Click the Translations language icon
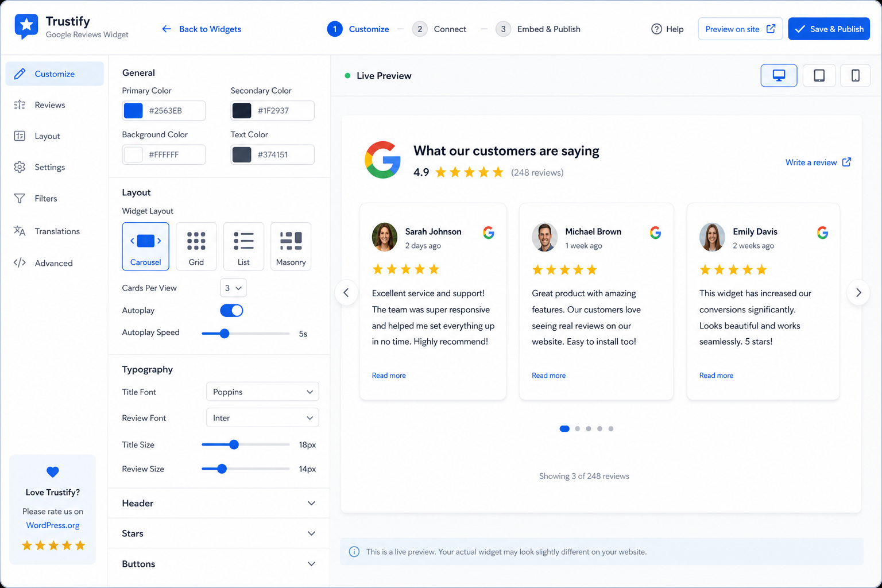 pos(20,231)
